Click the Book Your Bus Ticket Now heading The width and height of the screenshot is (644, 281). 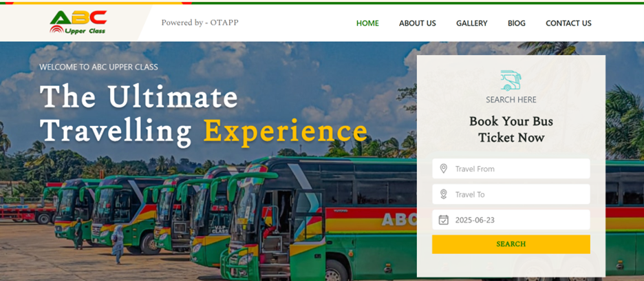click(x=511, y=129)
